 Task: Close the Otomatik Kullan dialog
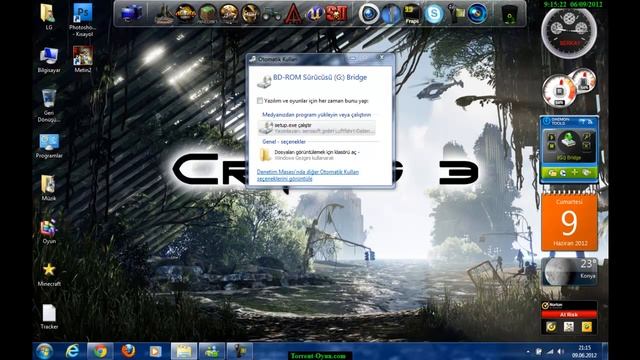pos(381,59)
